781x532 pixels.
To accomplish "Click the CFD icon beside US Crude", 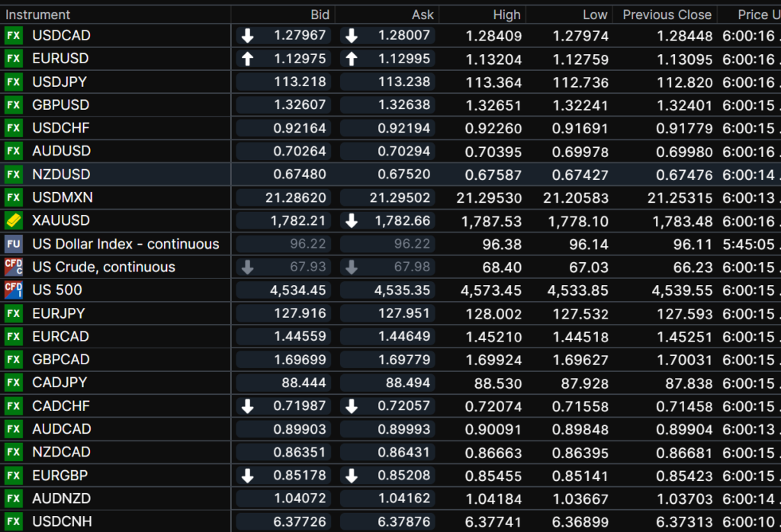I will click(x=13, y=267).
